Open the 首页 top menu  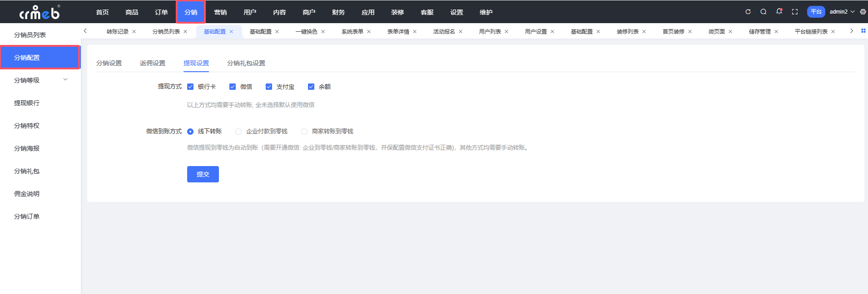pos(103,12)
